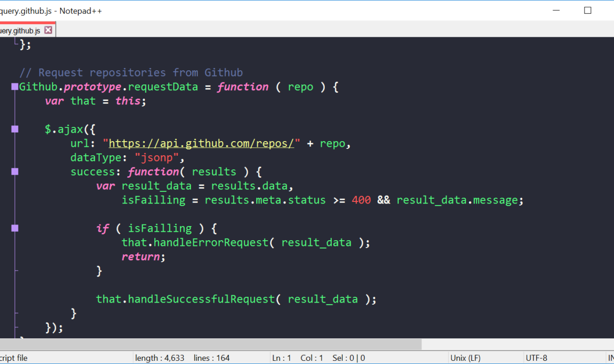Collapse the $.ajax block fold marker

coord(15,129)
